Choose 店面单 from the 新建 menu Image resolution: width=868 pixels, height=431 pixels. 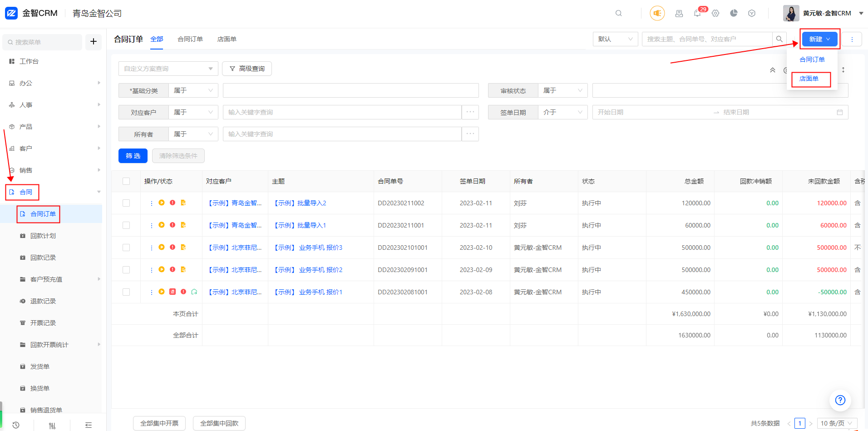click(809, 79)
